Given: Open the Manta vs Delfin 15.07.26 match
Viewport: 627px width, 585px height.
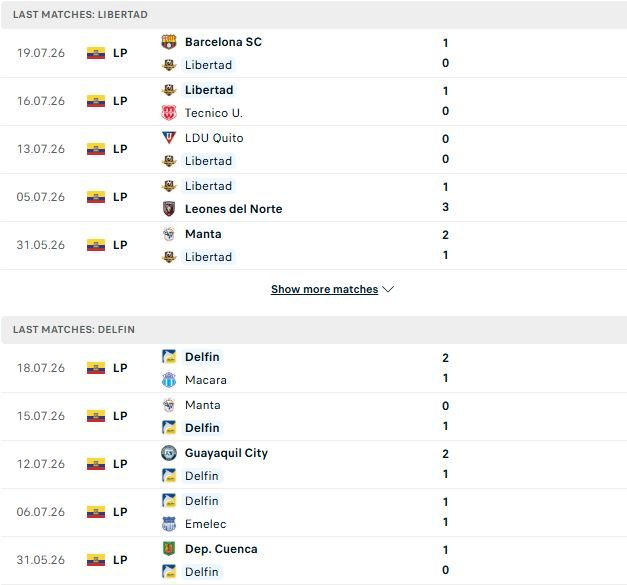Looking at the screenshot, I should [x=314, y=416].
